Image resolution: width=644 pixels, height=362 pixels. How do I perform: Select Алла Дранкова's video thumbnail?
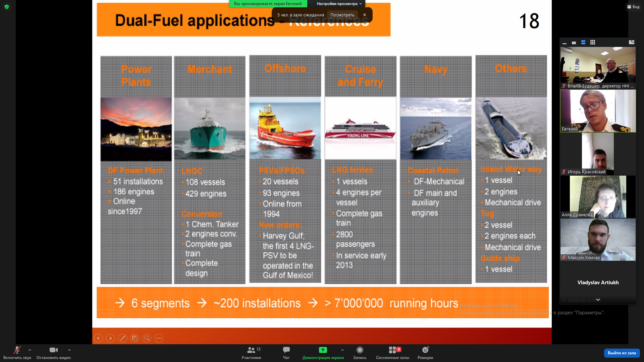(598, 197)
